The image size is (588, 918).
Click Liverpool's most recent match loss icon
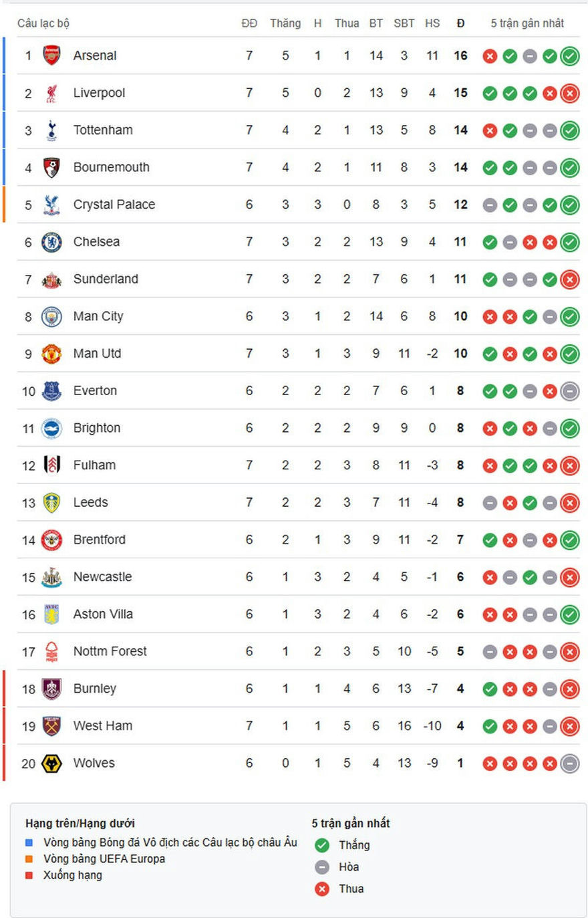[569, 94]
